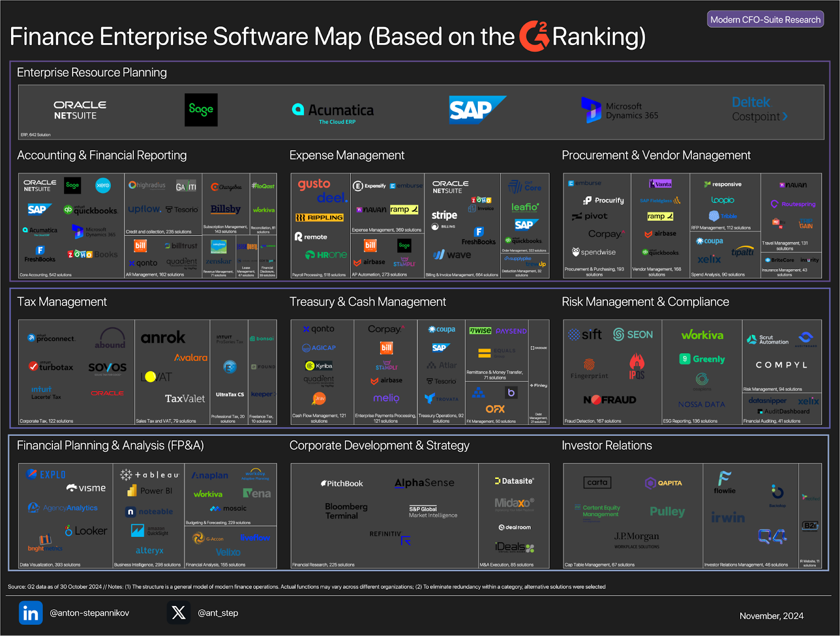Select the Q4 logo
Screen dimensions: 840x636
[x=772, y=536]
